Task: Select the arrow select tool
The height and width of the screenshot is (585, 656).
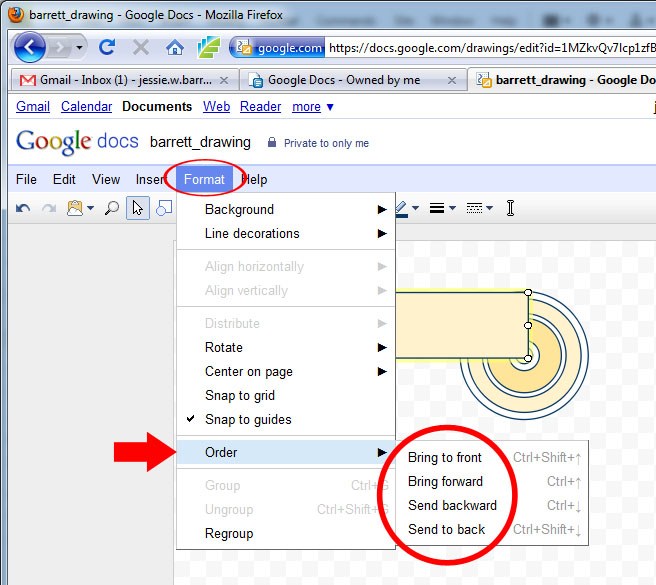Action: coord(138,208)
